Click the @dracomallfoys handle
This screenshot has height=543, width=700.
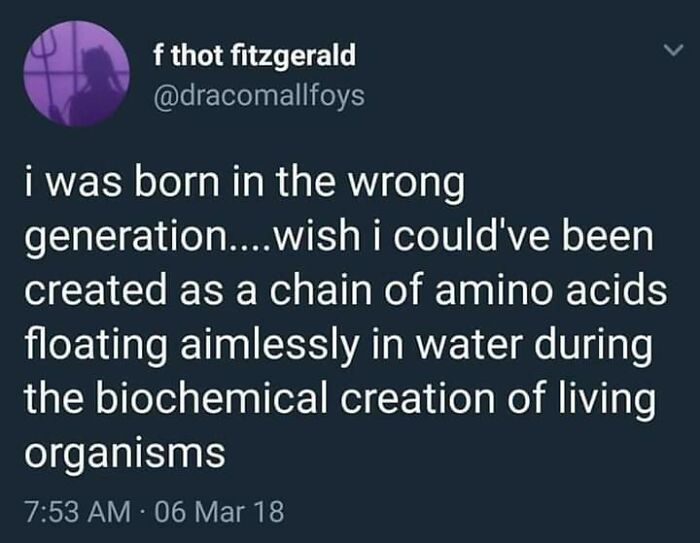pos(259,95)
